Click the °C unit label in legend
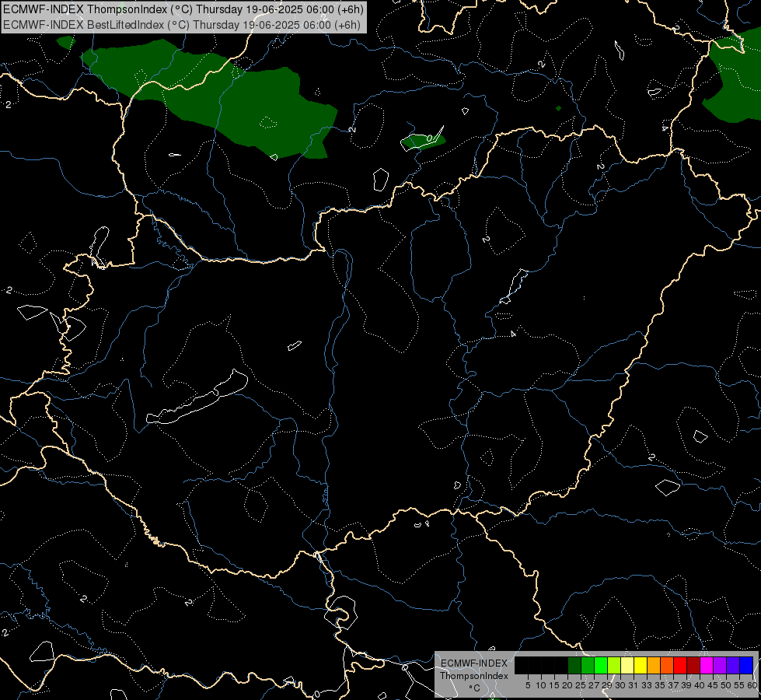761x700 pixels. pyautogui.click(x=475, y=688)
